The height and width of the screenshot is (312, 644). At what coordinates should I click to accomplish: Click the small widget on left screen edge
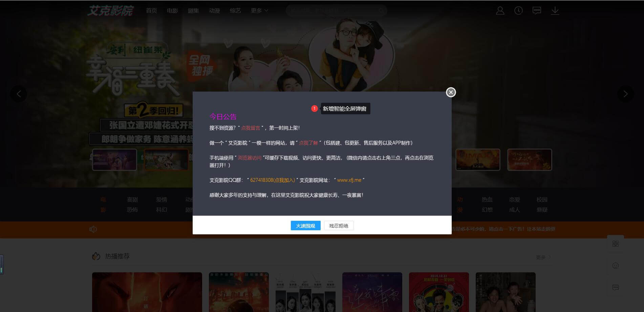click(x=2, y=265)
